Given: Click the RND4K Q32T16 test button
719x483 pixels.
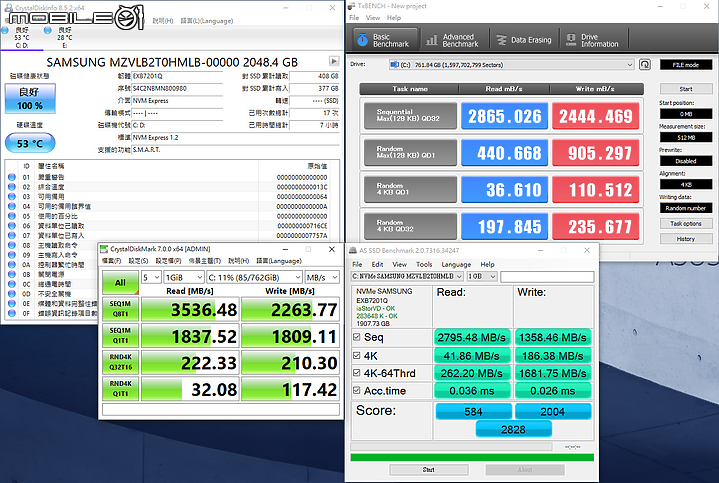Looking at the screenshot, I should click(120, 362).
